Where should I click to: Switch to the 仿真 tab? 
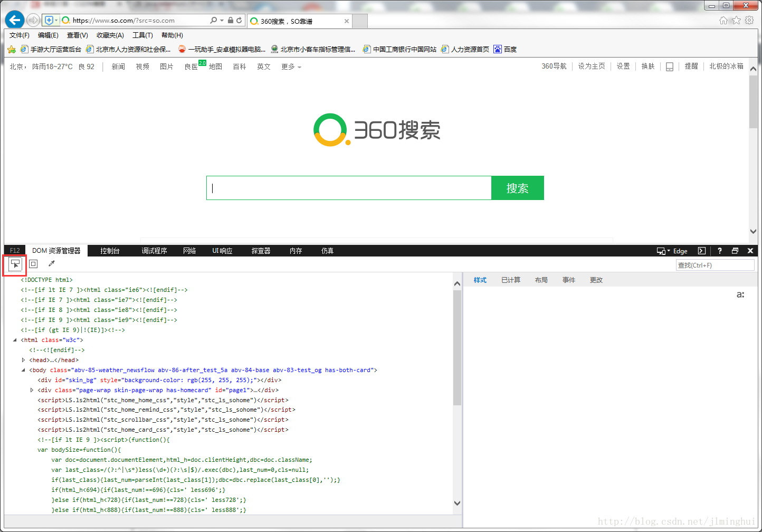pos(327,251)
